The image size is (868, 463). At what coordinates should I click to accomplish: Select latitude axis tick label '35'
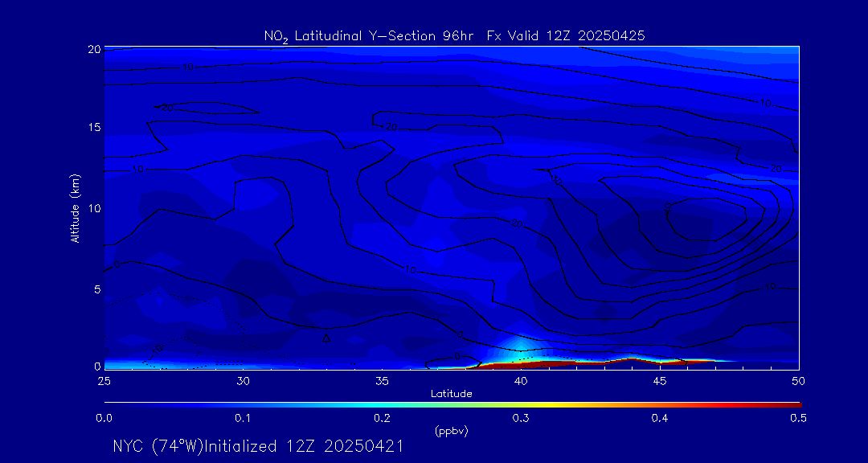coord(382,380)
